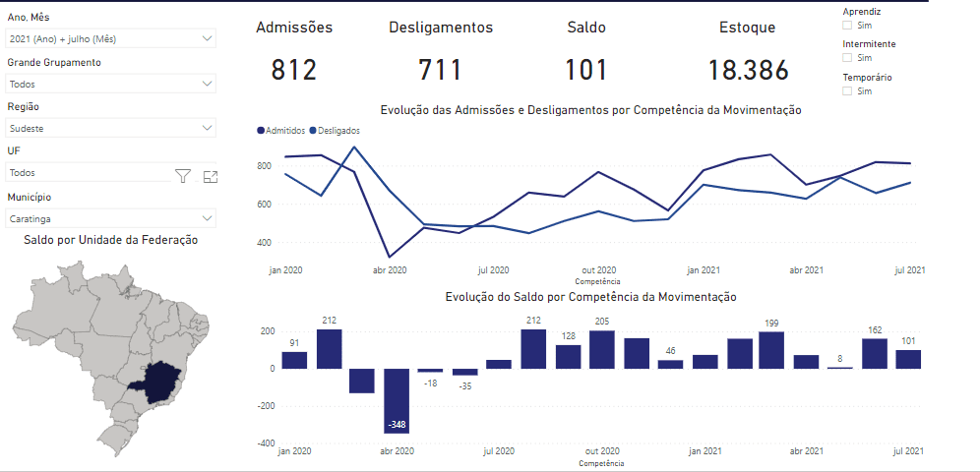Click the filter funnel icon on UF slicer
This screenshot has height=472, width=980.
coord(183,176)
